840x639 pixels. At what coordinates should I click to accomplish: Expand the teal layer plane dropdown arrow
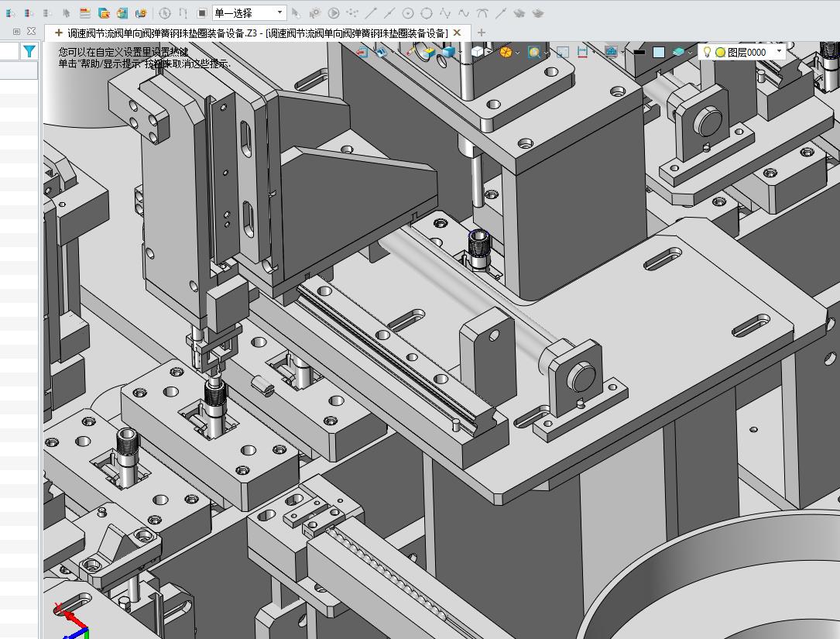[x=690, y=53]
